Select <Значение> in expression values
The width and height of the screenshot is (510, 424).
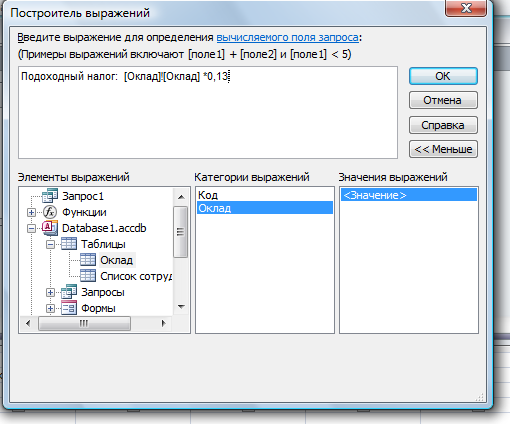click(x=409, y=195)
